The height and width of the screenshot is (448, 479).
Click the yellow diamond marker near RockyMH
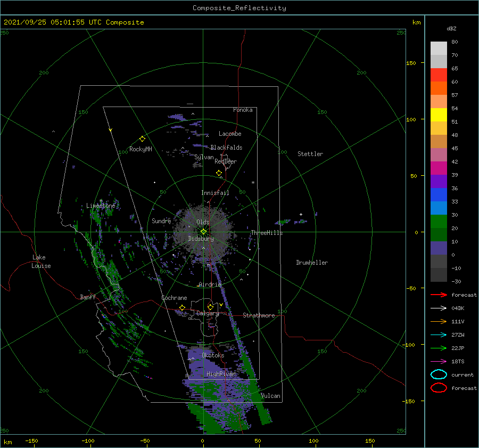[x=142, y=139]
